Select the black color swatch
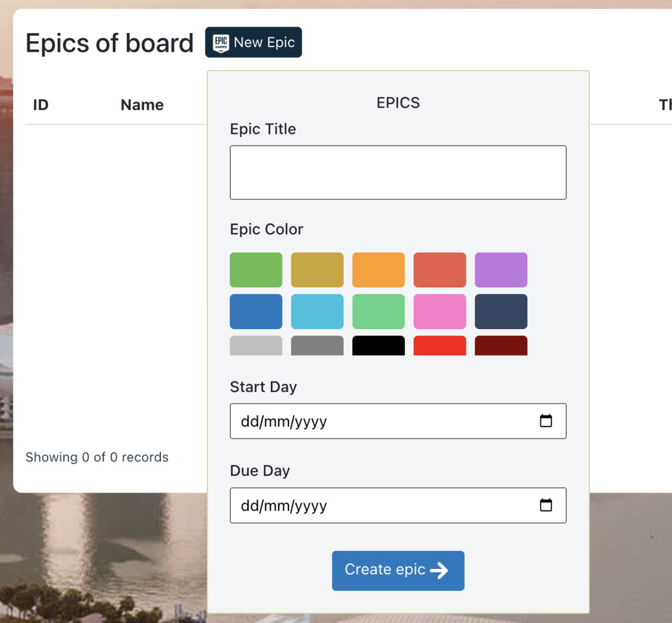This screenshot has height=623, width=672. point(378,346)
